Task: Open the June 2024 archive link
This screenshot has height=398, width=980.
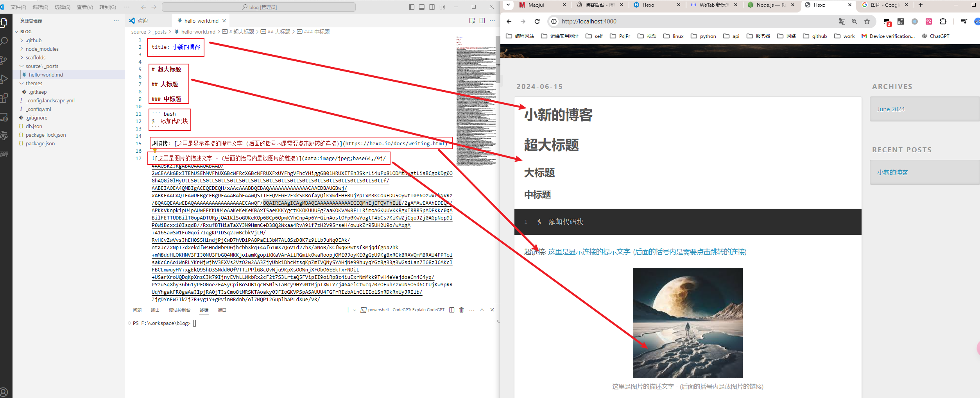Action: 890,109
